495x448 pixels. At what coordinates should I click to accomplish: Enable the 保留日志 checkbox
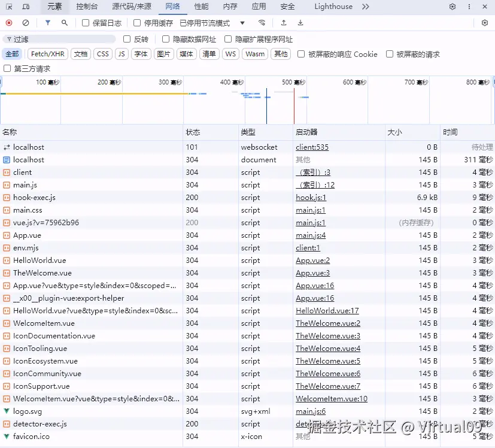click(85, 23)
